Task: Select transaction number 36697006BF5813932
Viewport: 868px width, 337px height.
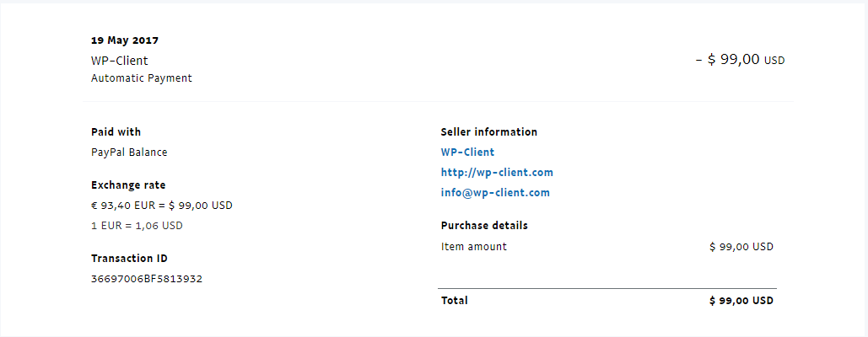Action: (x=147, y=279)
